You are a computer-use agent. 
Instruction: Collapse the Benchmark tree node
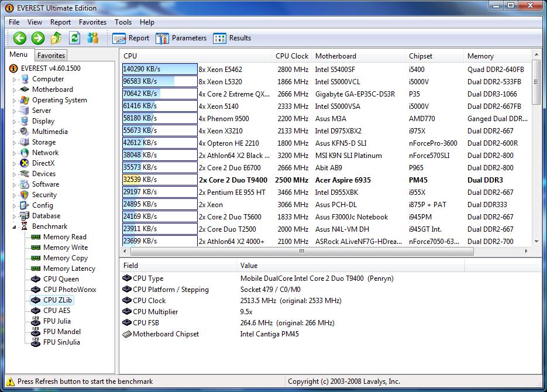14,227
